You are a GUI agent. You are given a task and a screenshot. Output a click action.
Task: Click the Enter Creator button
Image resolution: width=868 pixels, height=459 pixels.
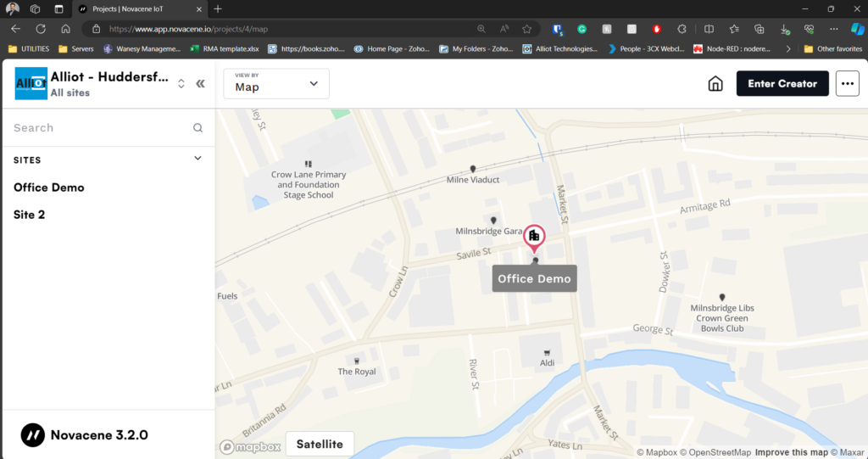pyautogui.click(x=782, y=84)
